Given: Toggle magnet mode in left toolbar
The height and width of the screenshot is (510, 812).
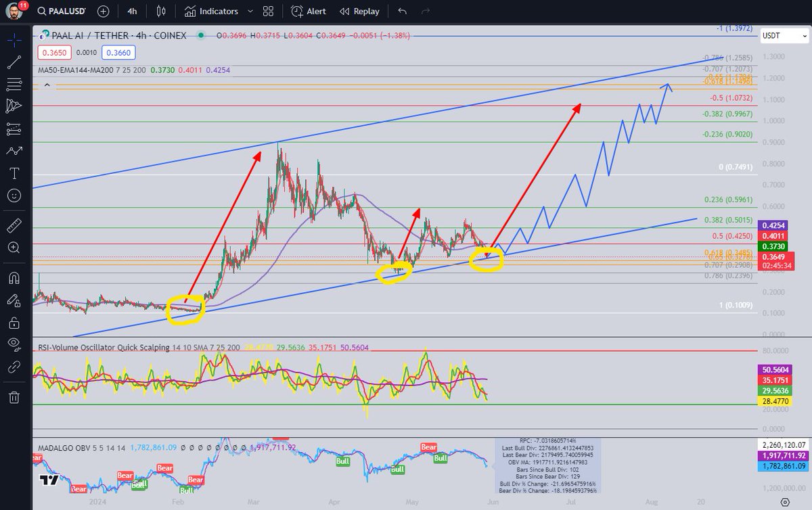Looking at the screenshot, I should click(14, 277).
